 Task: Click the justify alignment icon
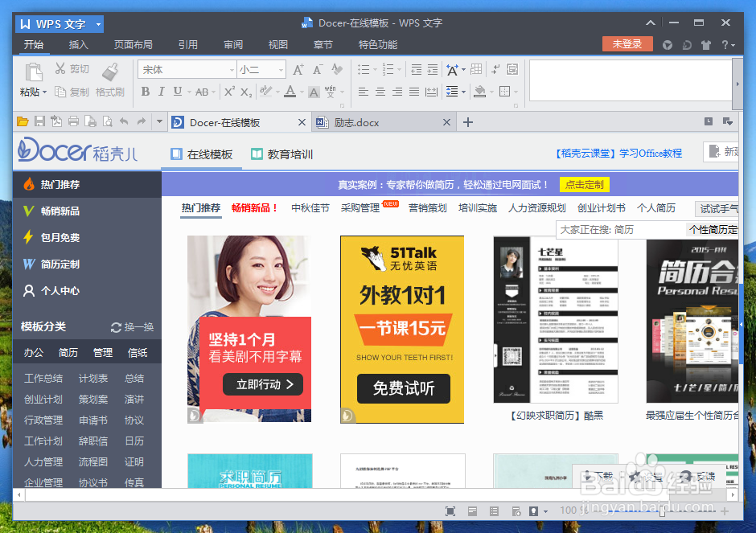(414, 92)
